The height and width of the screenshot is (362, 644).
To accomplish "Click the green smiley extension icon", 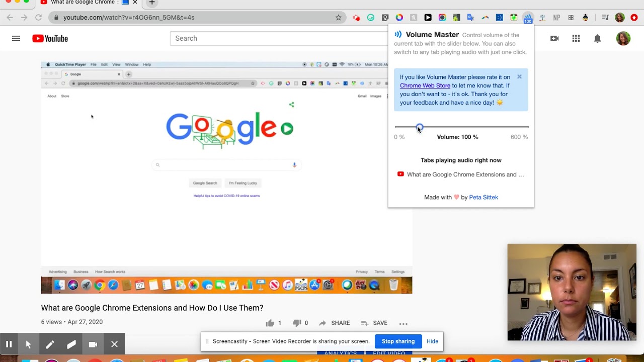I will tap(371, 18).
